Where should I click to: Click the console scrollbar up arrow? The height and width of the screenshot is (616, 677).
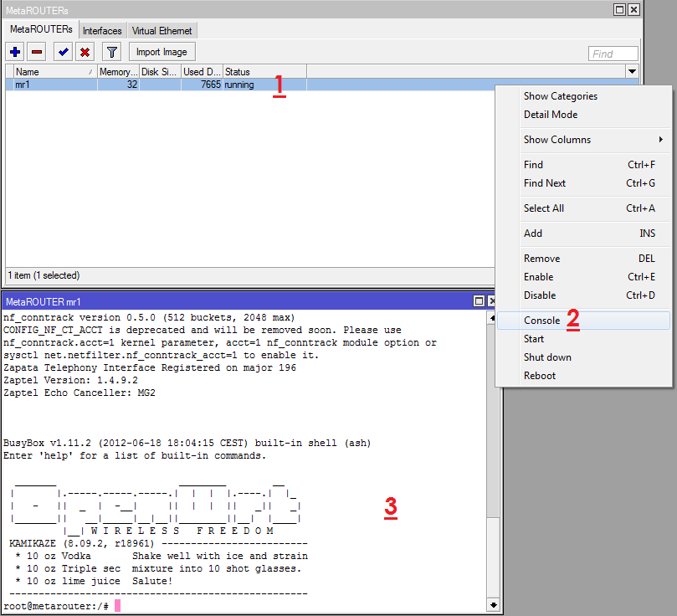point(493,318)
